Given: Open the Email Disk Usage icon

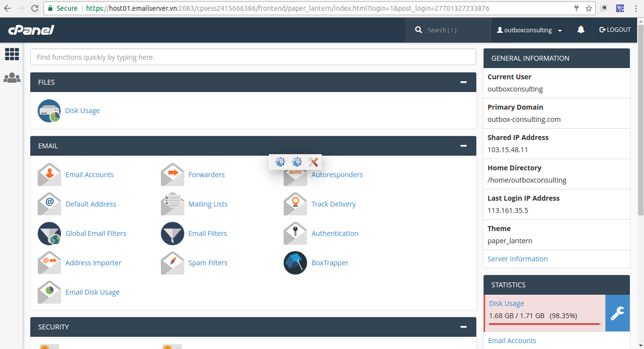Looking at the screenshot, I should tap(49, 292).
